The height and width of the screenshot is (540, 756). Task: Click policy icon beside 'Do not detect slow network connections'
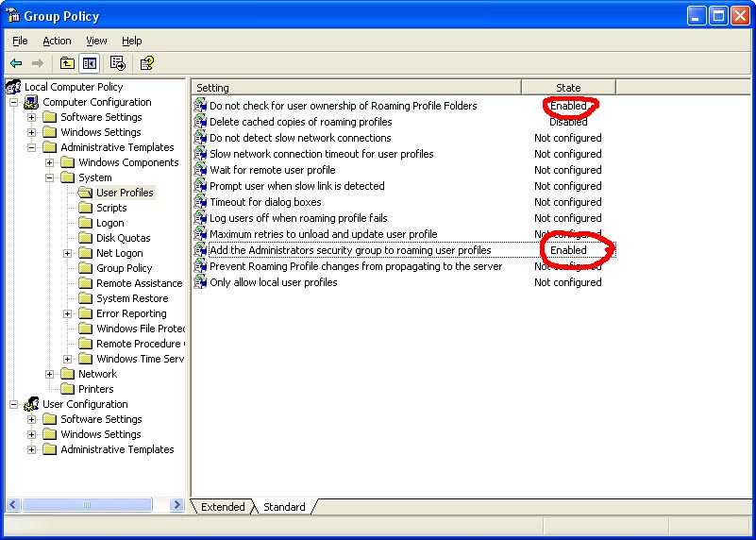(x=200, y=138)
